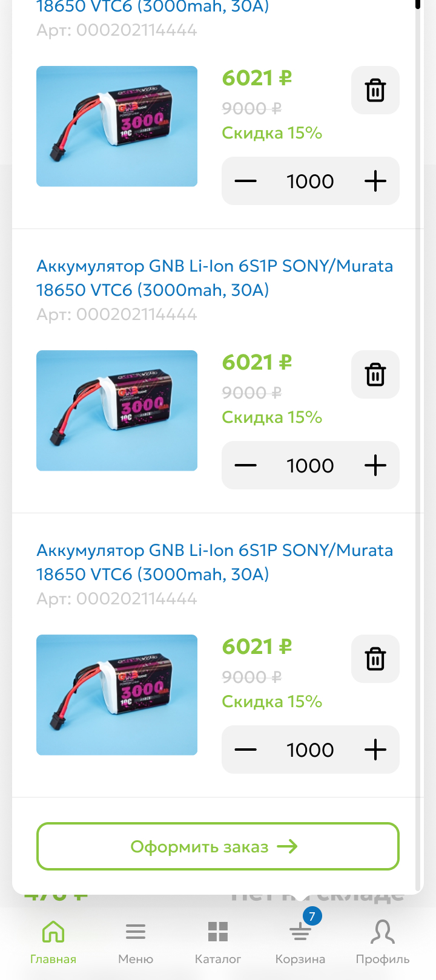Open the Главная home tab
This screenshot has height=980, width=436.
coord(53,941)
